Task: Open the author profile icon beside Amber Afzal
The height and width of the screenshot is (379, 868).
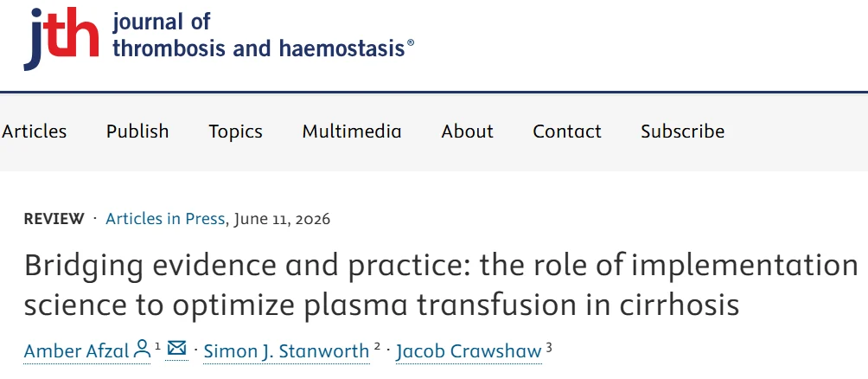Action: tap(143, 349)
